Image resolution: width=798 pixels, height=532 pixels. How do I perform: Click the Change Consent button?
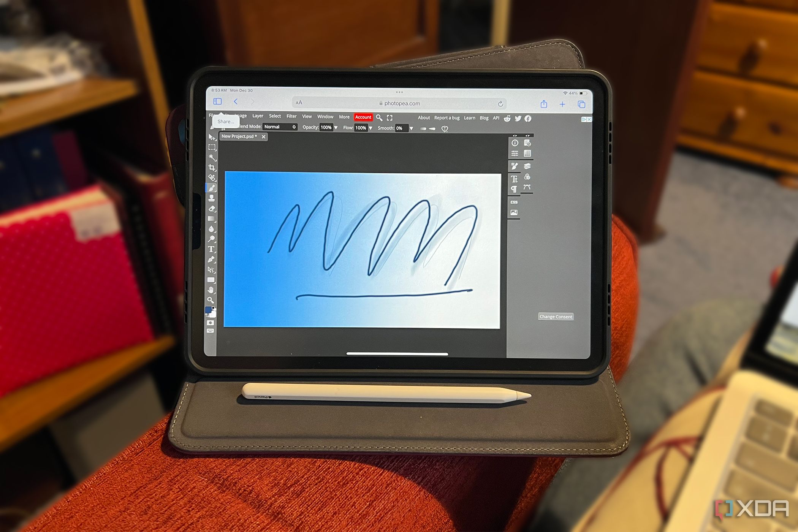pos(553,317)
